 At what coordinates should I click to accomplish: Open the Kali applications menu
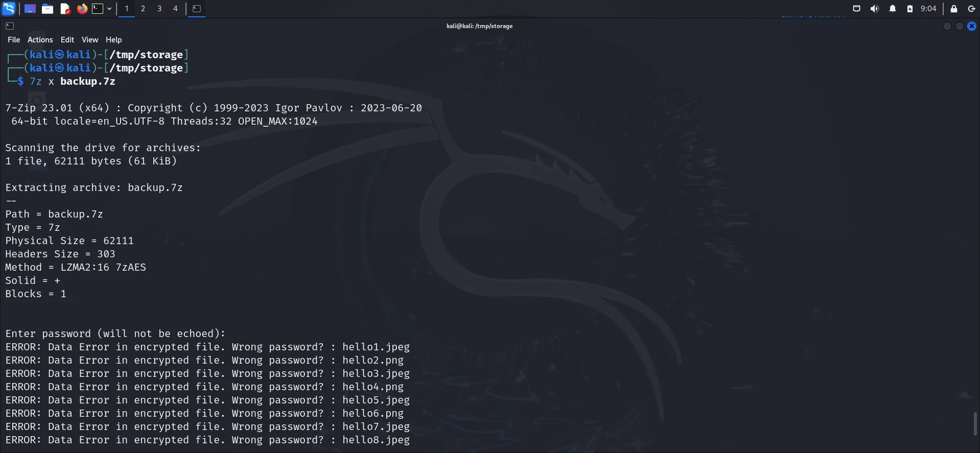point(9,9)
